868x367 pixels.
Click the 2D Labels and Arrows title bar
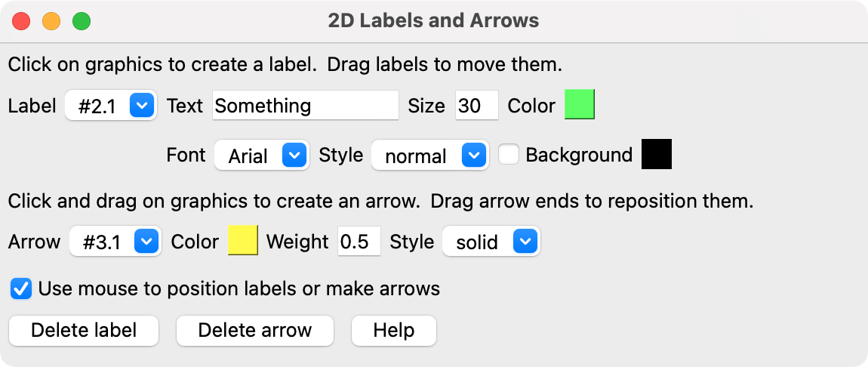tap(433, 20)
